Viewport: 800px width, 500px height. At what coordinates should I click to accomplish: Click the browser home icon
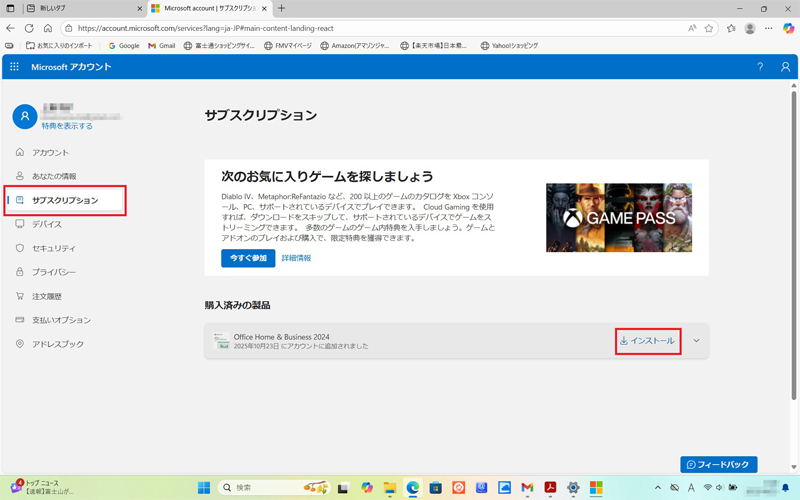pos(48,29)
